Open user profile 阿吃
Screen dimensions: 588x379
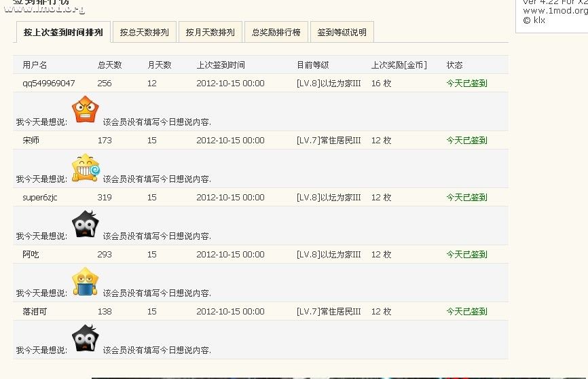click(31, 255)
